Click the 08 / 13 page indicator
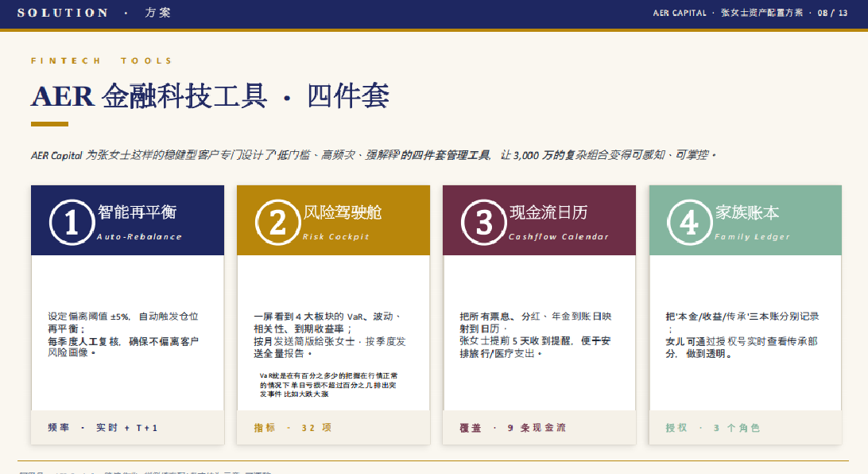Screen dimensions: 868x474 point(832,13)
